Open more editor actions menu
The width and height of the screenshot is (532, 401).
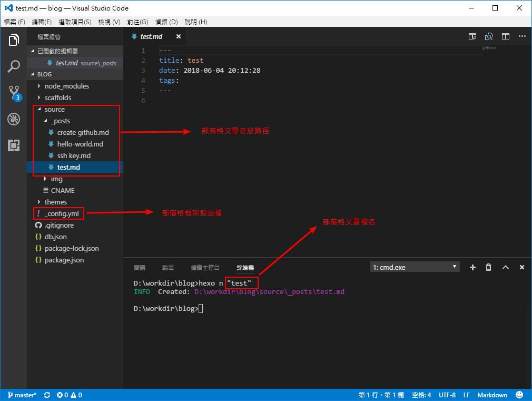click(x=522, y=36)
